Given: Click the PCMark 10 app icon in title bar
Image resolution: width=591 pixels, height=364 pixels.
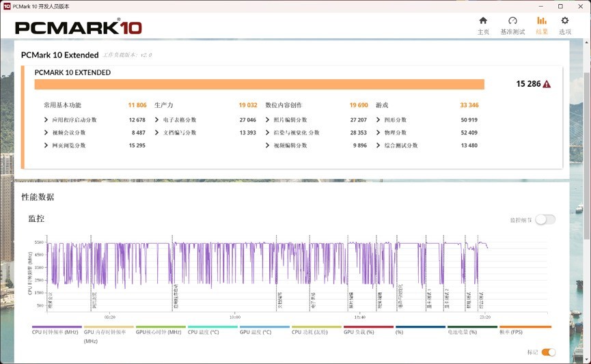Looking at the screenshot, I should (7, 6).
